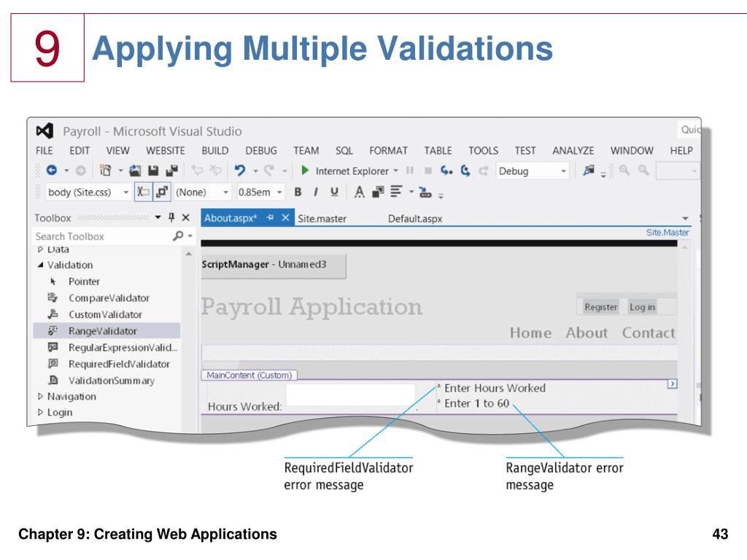Click the Navigate Forward toolbar icon
The height and width of the screenshot is (560, 747).
[x=80, y=170]
